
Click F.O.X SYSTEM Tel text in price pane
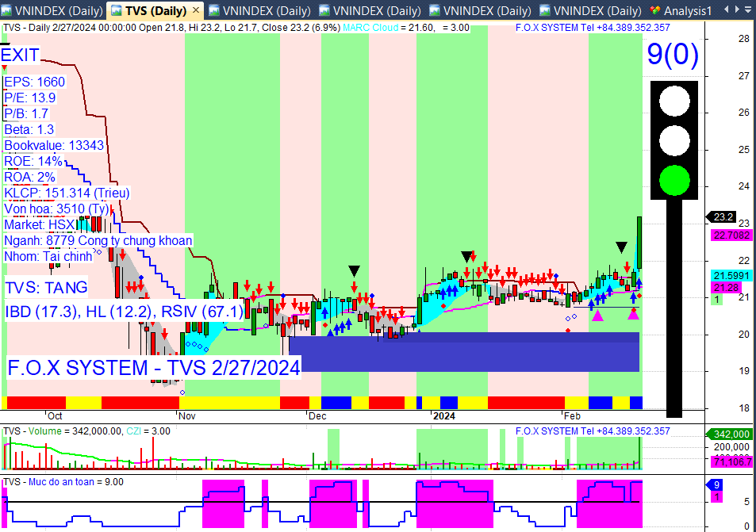point(593,28)
